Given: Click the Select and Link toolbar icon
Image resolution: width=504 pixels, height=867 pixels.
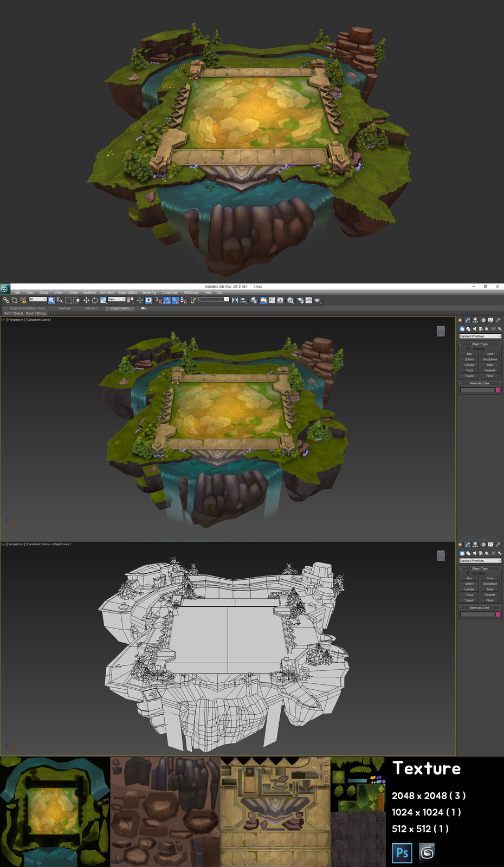Looking at the screenshot, I should point(6,300).
